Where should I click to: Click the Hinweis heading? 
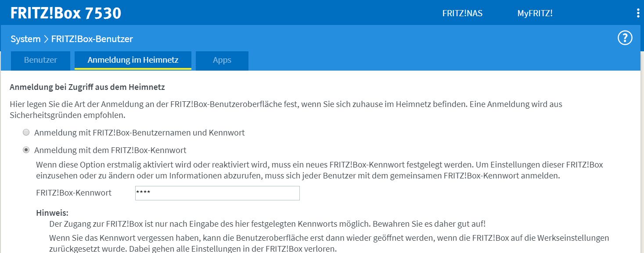click(x=52, y=214)
